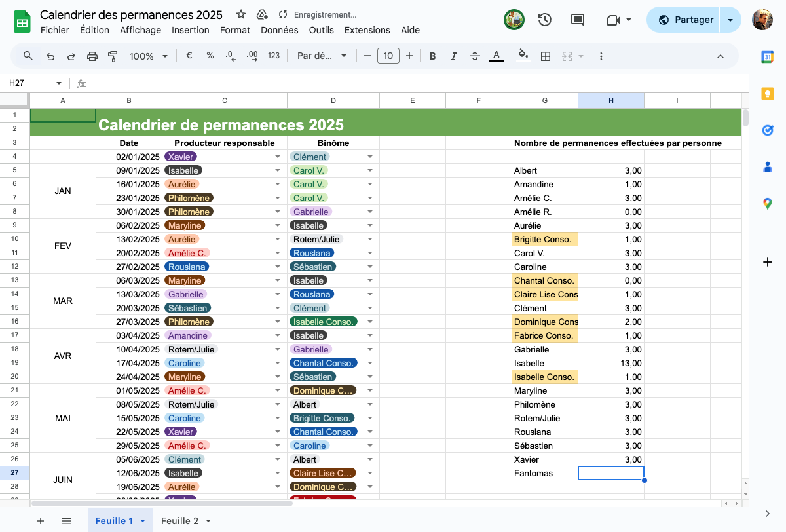Open Google Keep side panel

coord(768,94)
